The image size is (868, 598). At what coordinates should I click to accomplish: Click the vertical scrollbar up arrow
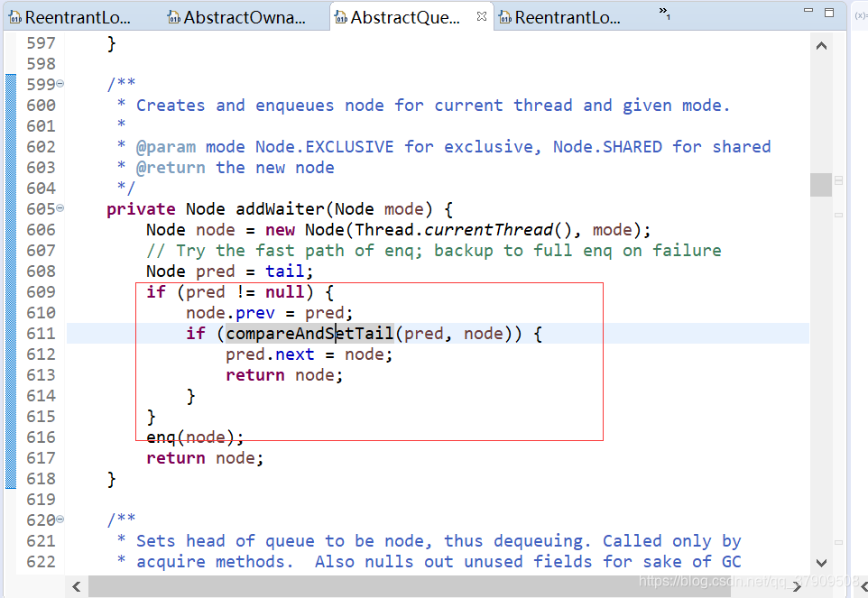pyautogui.click(x=821, y=46)
